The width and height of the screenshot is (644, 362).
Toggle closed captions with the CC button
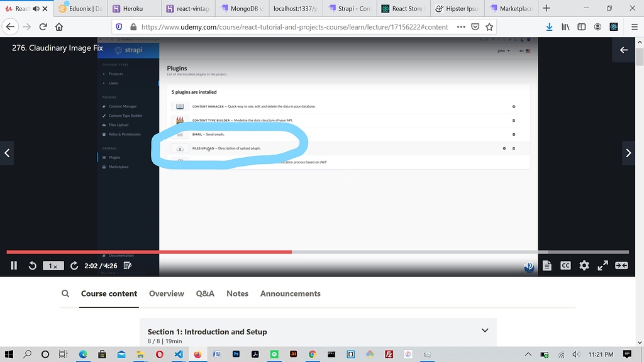coord(565,265)
